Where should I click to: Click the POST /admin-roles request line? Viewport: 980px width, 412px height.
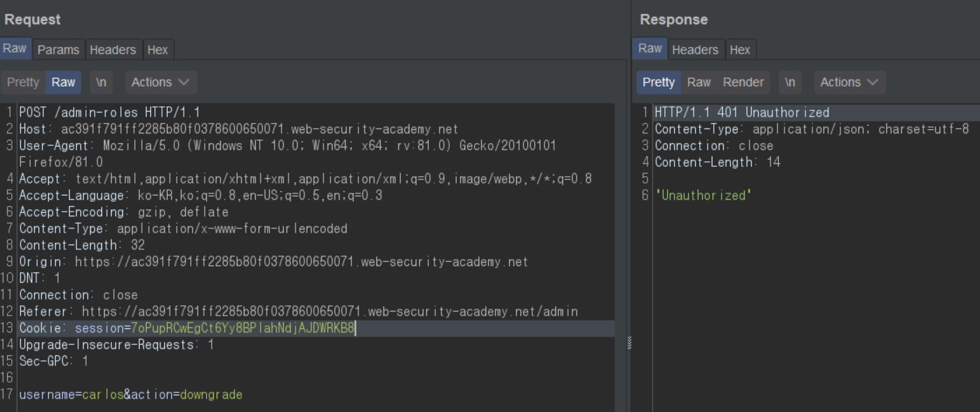pos(110,112)
